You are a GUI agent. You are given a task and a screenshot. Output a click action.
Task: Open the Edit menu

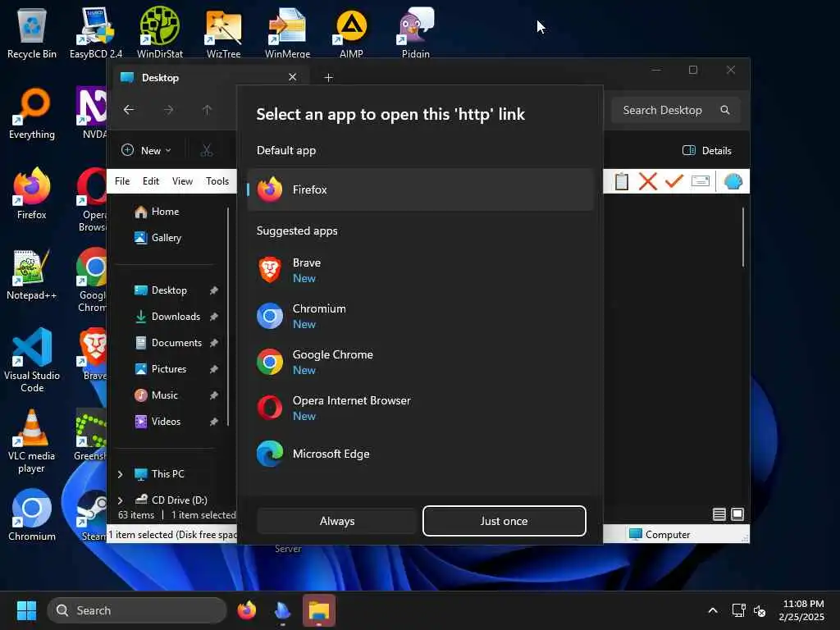[x=151, y=181]
